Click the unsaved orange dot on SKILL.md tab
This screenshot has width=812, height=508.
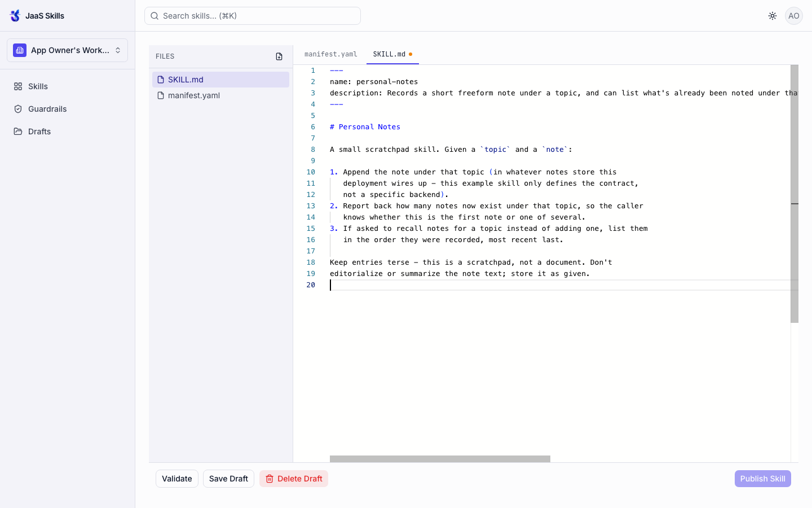[411, 54]
